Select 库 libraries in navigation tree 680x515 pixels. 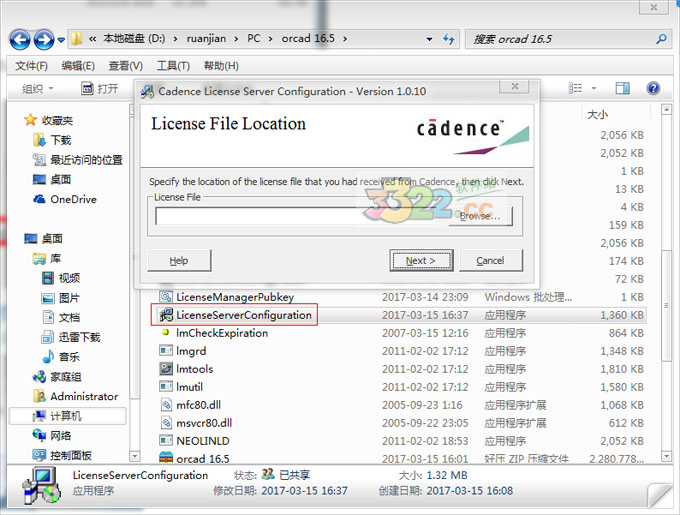point(47,259)
